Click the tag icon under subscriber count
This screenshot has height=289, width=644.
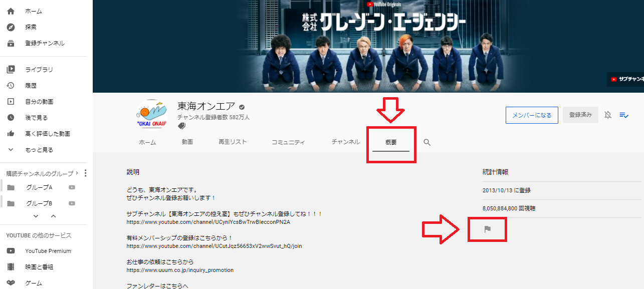point(181,126)
